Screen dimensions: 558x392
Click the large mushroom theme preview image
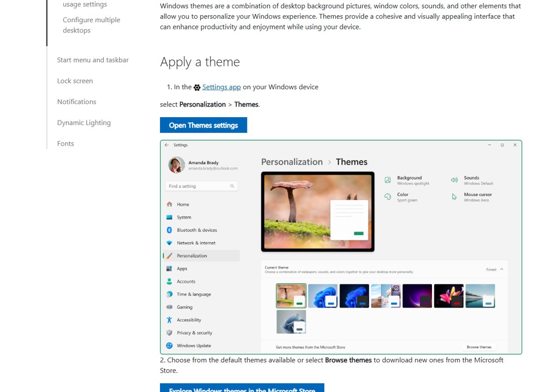(318, 212)
